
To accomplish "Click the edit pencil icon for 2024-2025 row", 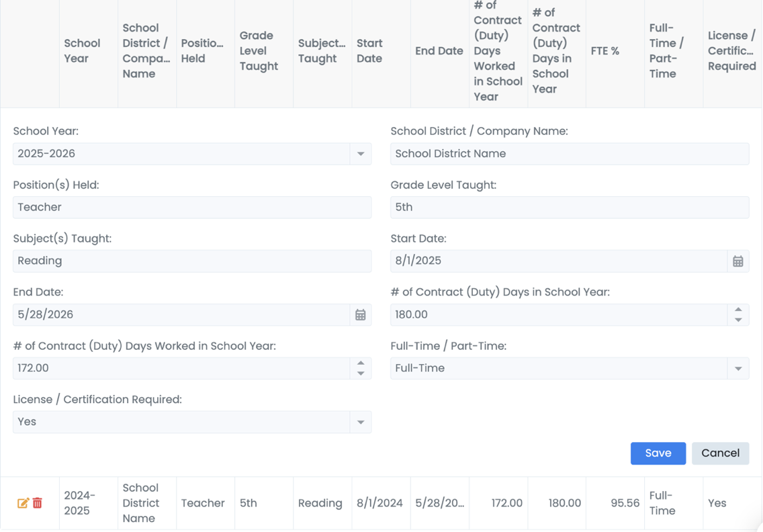I will pyautogui.click(x=23, y=503).
